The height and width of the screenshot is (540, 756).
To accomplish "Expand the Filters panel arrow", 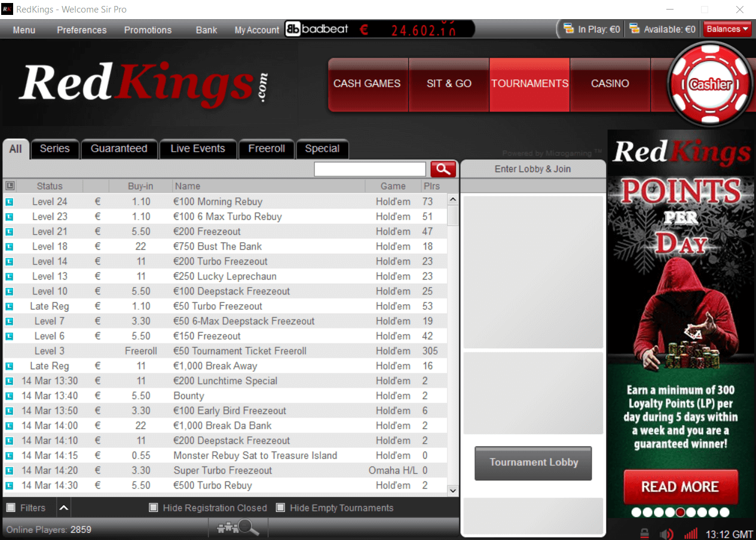I will [64, 508].
